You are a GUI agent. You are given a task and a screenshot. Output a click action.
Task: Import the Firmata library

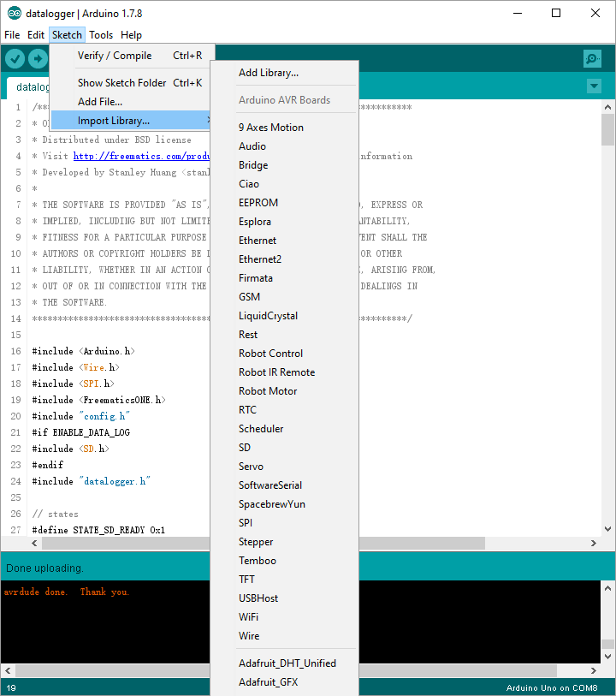284,278
